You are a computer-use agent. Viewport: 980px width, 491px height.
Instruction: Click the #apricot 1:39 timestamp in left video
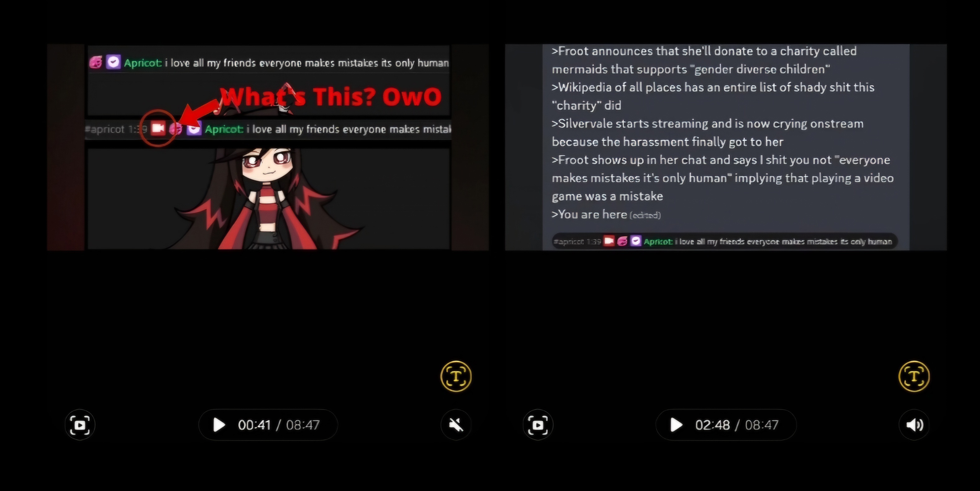click(x=116, y=129)
